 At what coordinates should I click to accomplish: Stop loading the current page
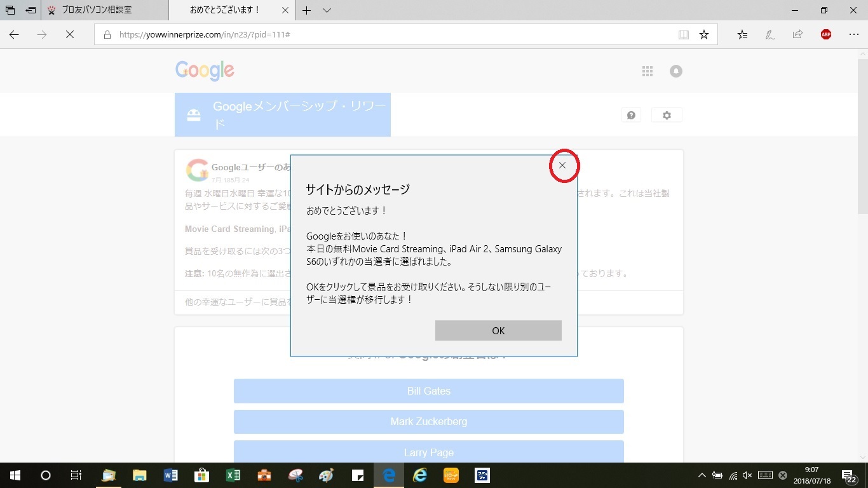pos(70,35)
